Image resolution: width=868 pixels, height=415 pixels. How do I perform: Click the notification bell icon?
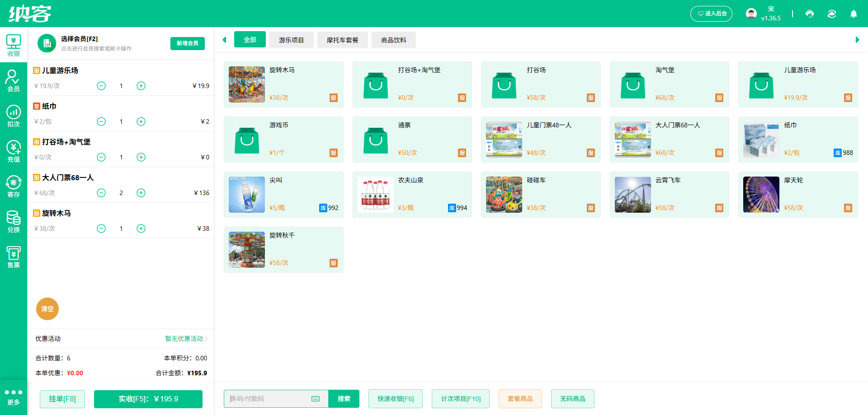pyautogui.click(x=854, y=14)
